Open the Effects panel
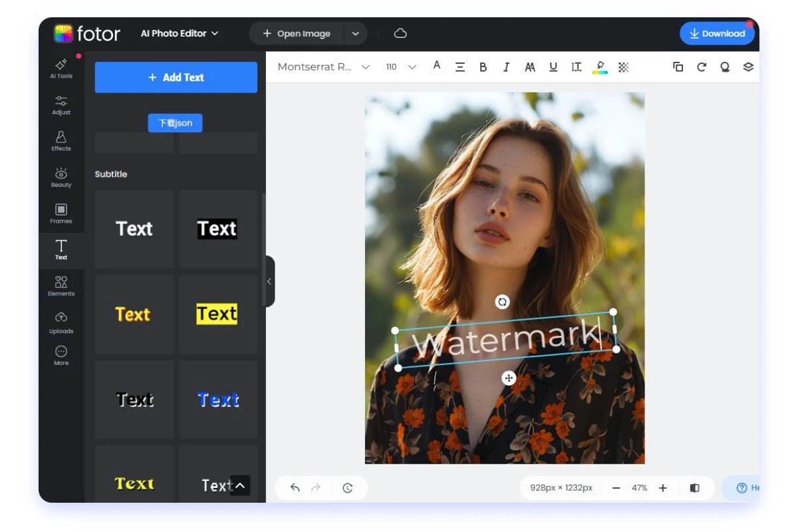The width and height of the screenshot is (798, 532). click(61, 141)
